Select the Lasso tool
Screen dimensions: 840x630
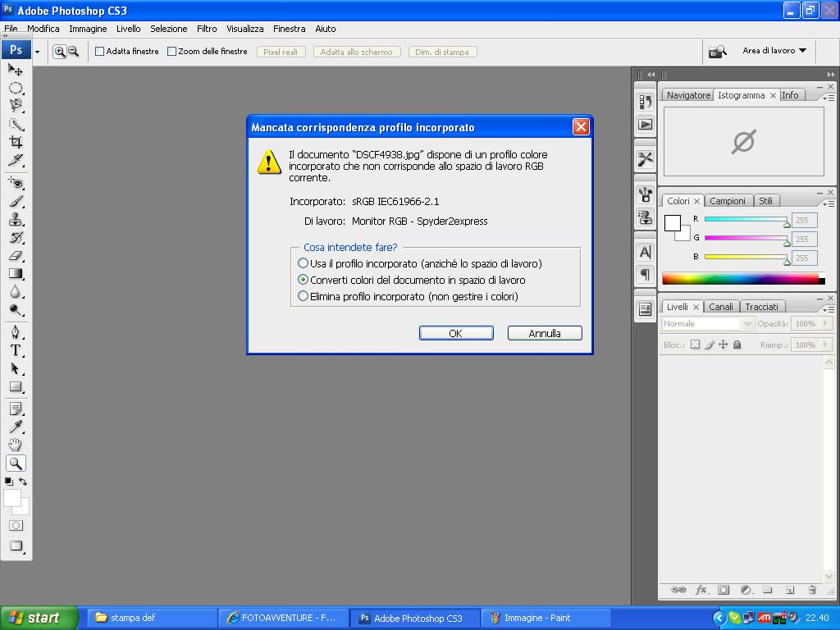(x=16, y=106)
